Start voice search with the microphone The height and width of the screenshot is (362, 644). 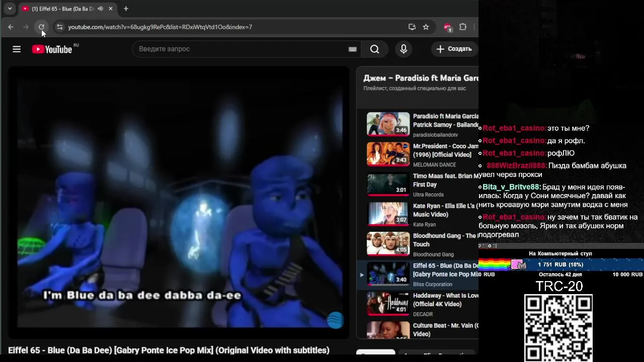[x=404, y=49]
